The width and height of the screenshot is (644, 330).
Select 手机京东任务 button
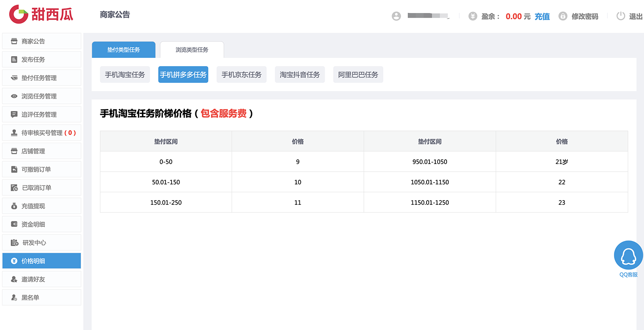[242, 74]
